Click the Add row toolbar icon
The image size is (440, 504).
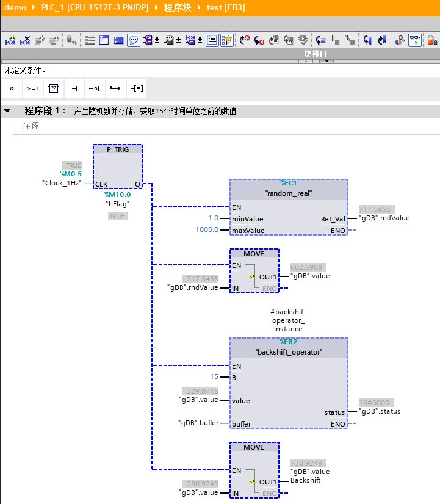point(54,40)
